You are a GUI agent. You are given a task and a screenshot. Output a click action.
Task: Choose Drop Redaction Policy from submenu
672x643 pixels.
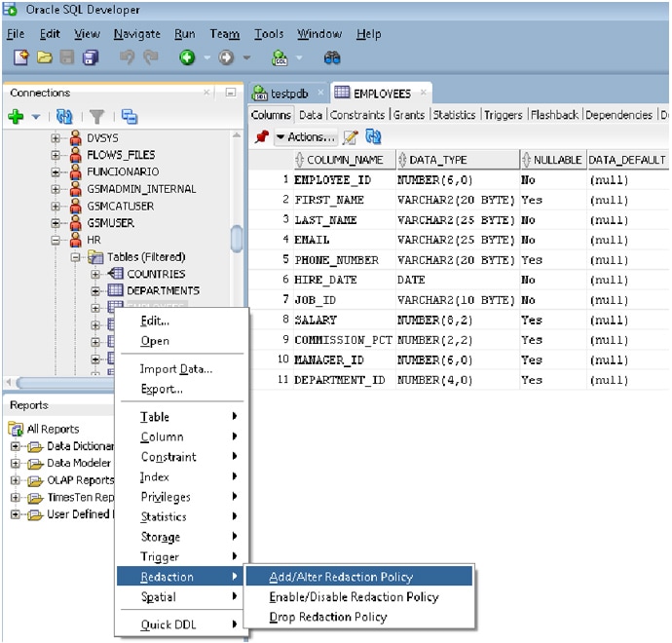(x=327, y=617)
